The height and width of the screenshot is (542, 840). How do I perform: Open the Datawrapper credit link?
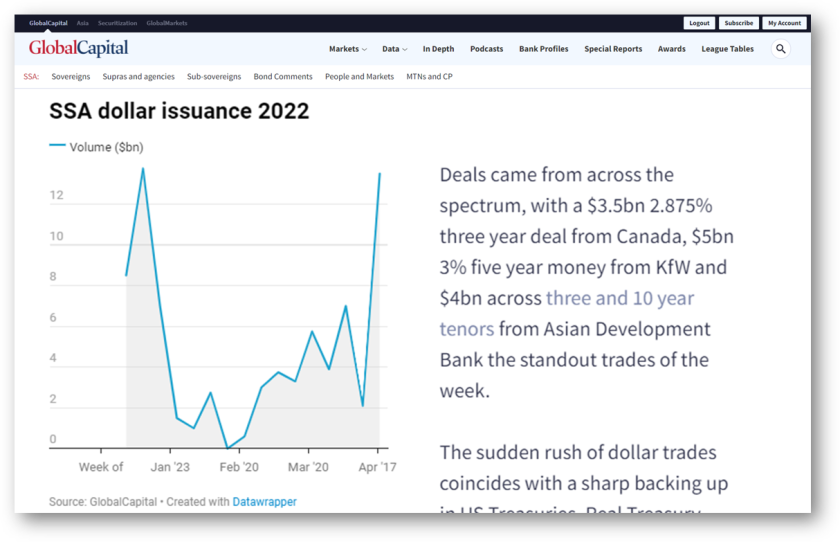click(264, 502)
